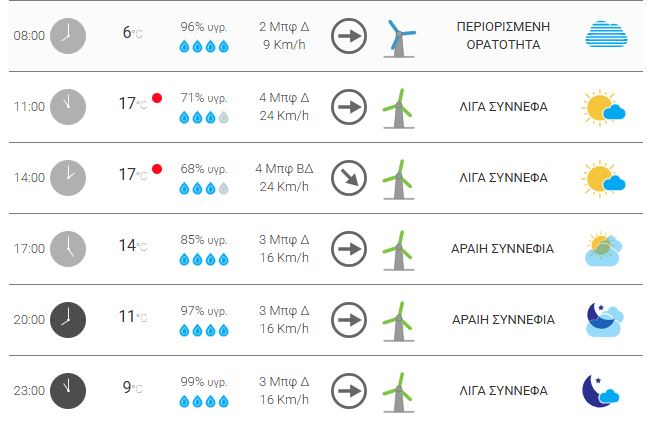Viewport: 660px width, 426px height.
Task: Click the red dot beside 17° at 11:00
Action: point(157,98)
